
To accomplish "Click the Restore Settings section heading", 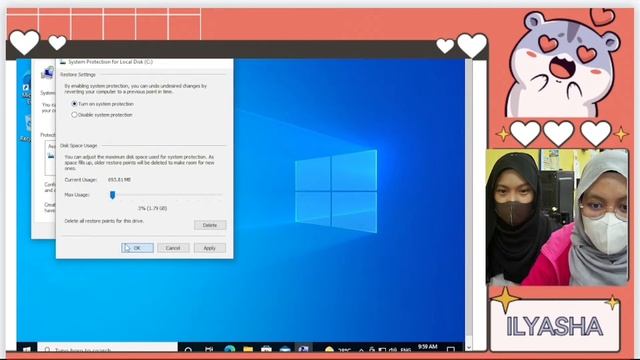I will [x=78, y=75].
